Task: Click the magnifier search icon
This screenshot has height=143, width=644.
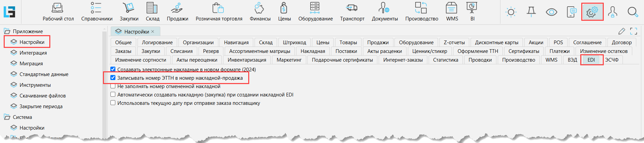Action: [x=633, y=12]
